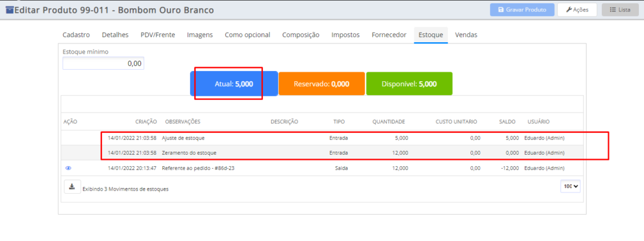
Task: Click the CUSTO UNITARIO column header
Action: point(457,121)
